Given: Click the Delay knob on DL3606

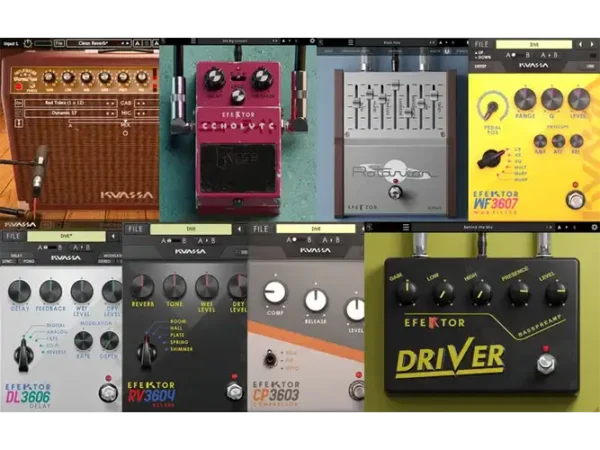Looking at the screenshot, I should (20, 291).
